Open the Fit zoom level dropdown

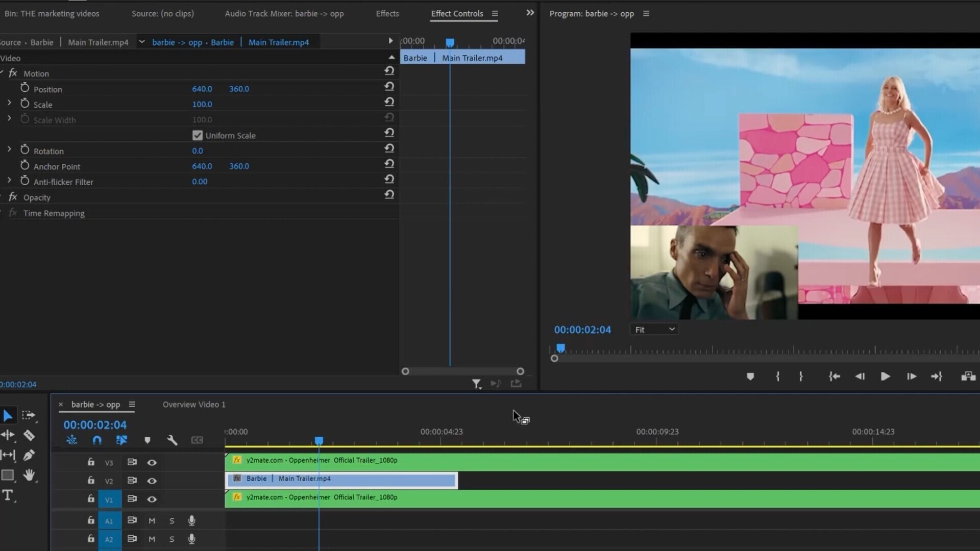654,330
